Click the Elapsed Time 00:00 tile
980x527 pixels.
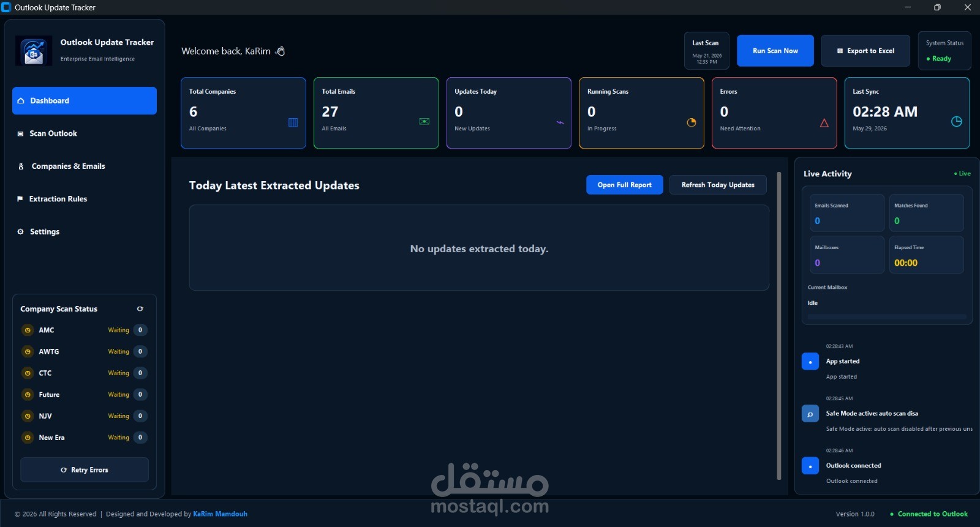[x=927, y=255]
